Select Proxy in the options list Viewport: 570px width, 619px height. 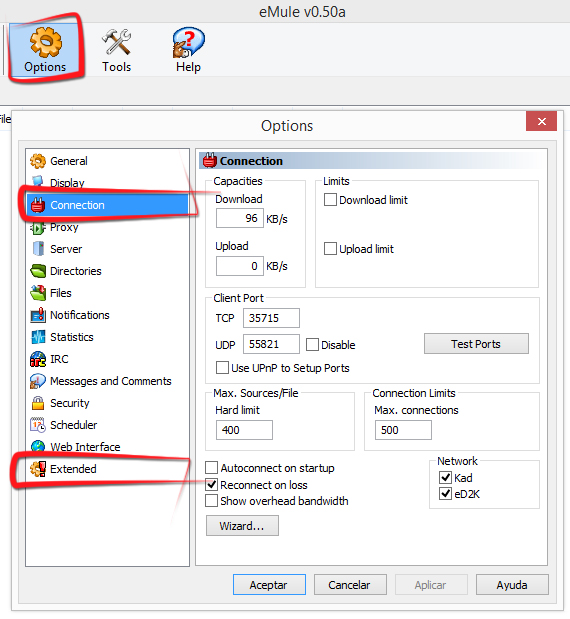64,227
